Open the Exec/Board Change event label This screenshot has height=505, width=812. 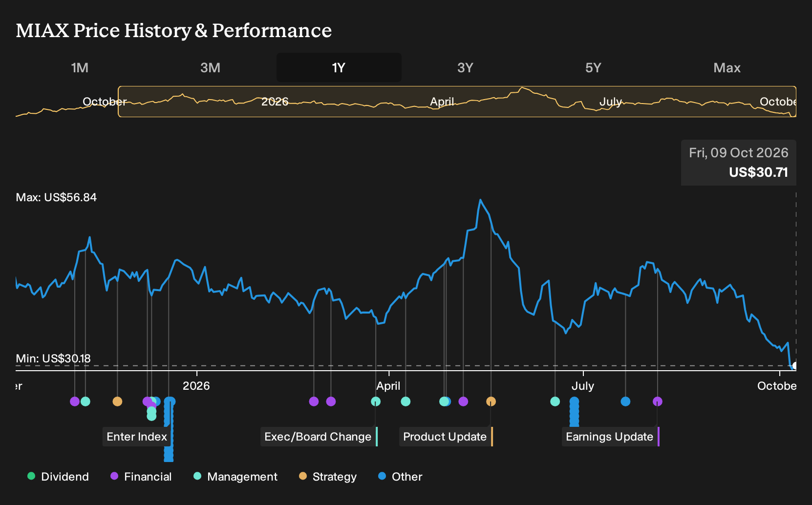tap(319, 437)
